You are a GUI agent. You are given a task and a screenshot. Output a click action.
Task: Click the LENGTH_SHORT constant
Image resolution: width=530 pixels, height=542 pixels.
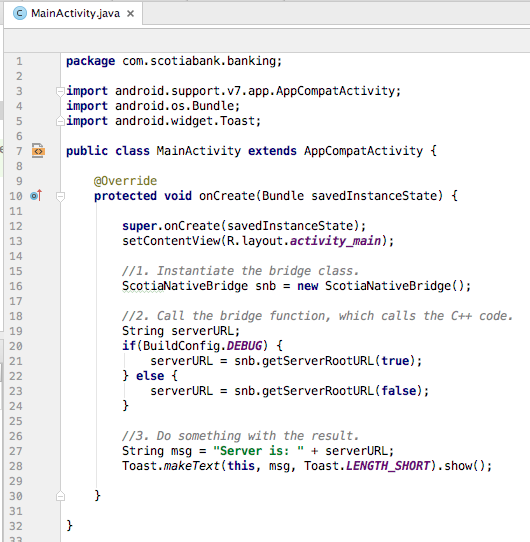(x=388, y=466)
